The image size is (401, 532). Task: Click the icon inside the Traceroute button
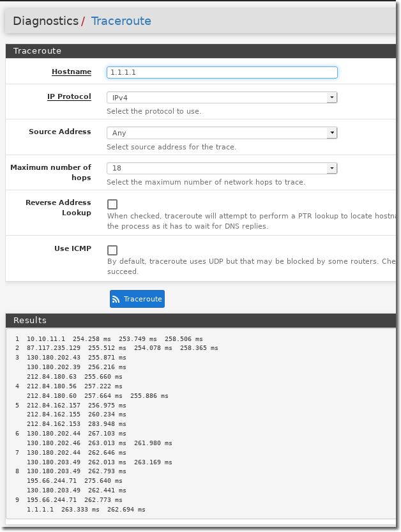point(116,298)
